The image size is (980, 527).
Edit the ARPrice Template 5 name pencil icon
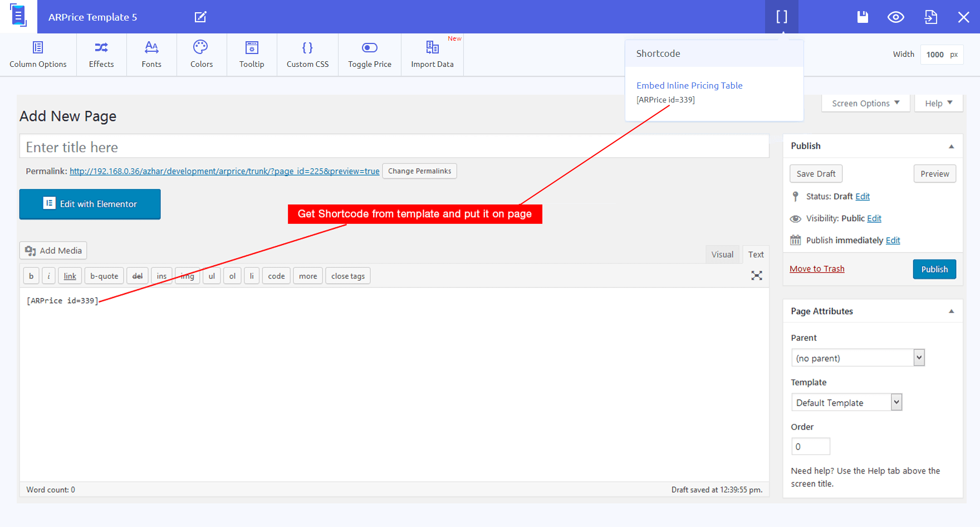[x=200, y=17]
